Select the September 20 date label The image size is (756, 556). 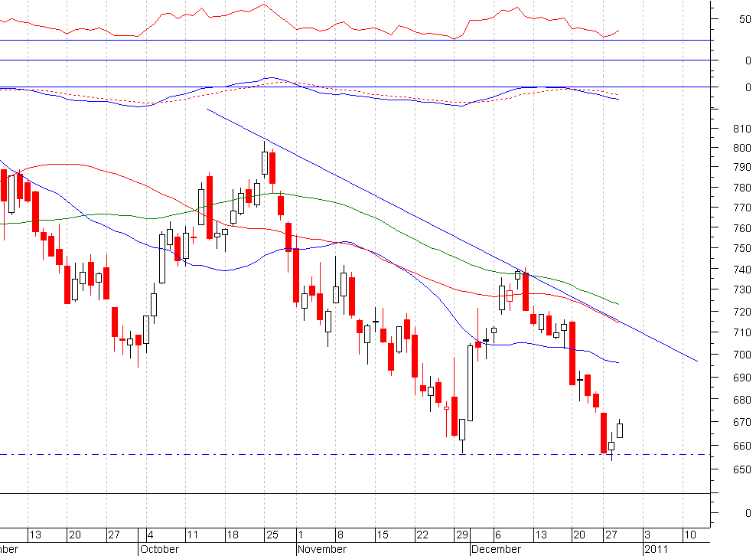[x=75, y=535]
